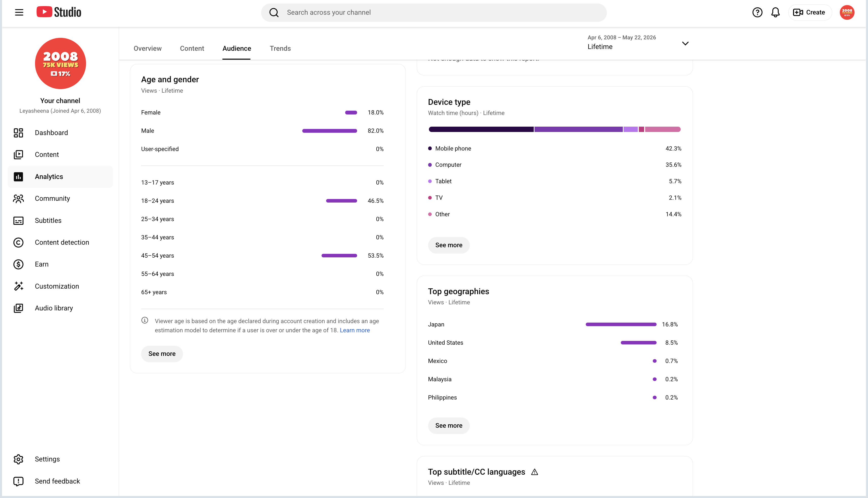Viewport: 868px width, 498px height.
Task: Click the warning icon beside Top subtitle/CC languages
Action: [535, 472]
